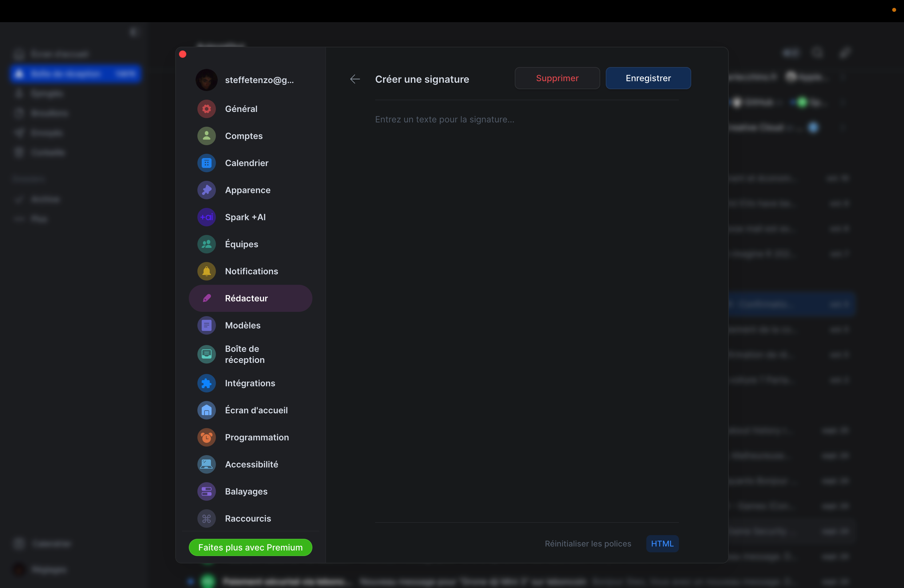
Task: Click Réinitialiser les polices link
Action: pos(588,543)
